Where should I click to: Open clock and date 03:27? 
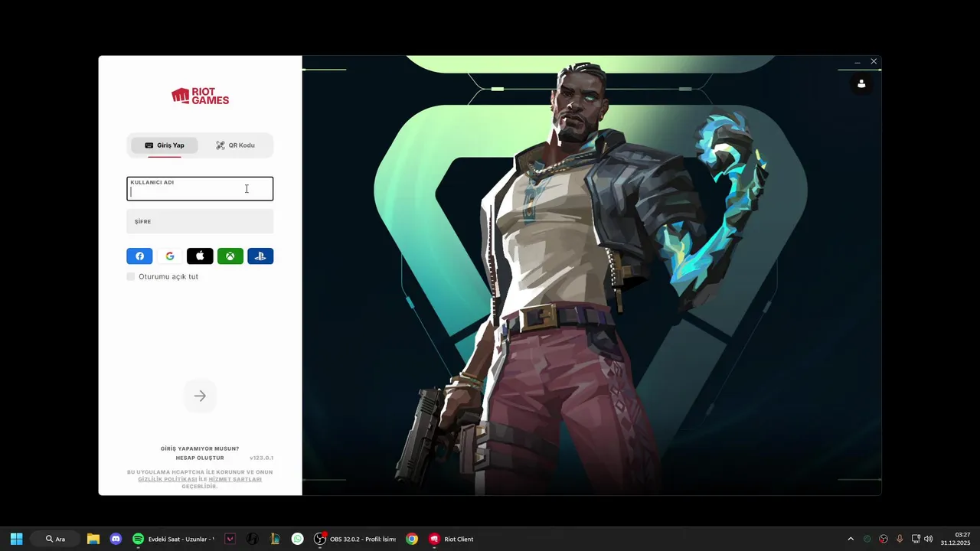click(955, 539)
